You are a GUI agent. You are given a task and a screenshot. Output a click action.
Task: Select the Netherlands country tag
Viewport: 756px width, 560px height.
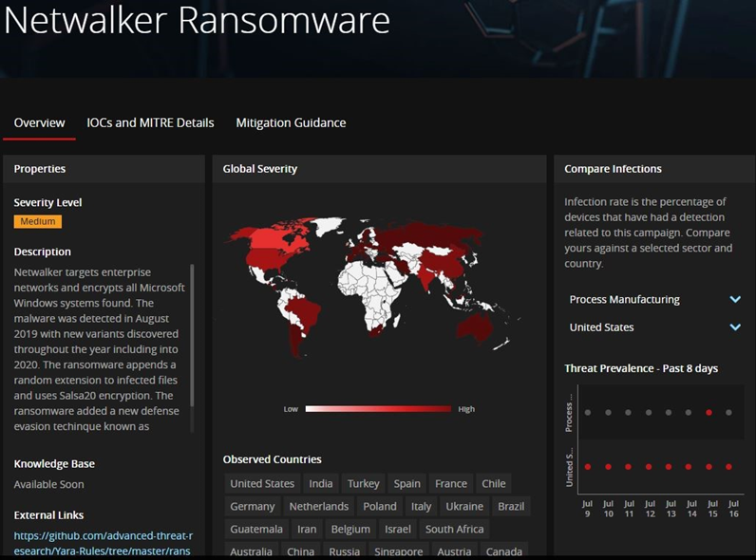319,506
